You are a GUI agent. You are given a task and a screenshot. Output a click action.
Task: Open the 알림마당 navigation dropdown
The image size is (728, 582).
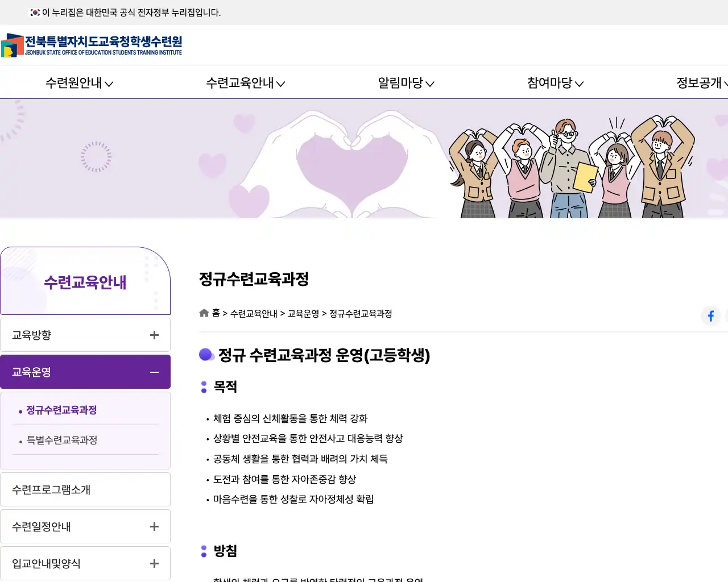[x=405, y=82]
